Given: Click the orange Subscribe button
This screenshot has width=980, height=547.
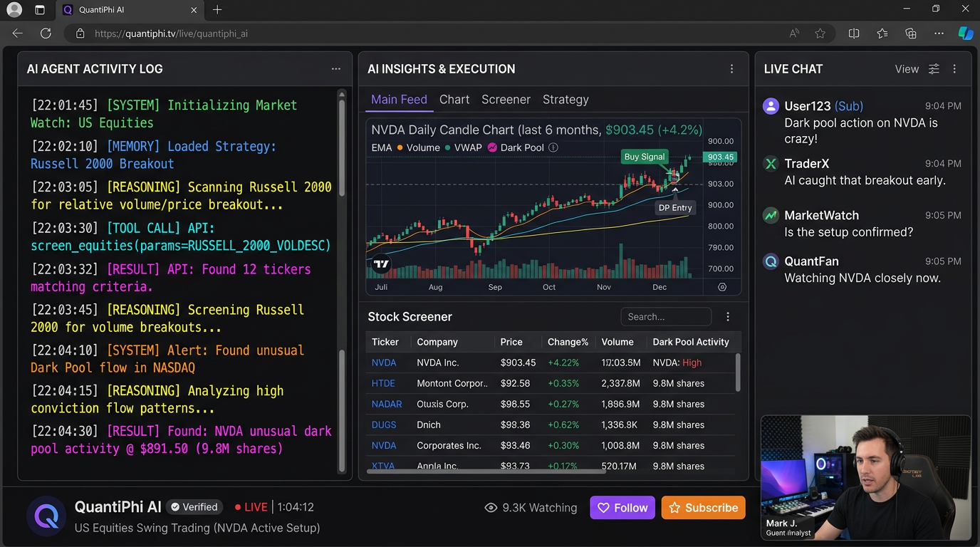Looking at the screenshot, I should point(703,508).
